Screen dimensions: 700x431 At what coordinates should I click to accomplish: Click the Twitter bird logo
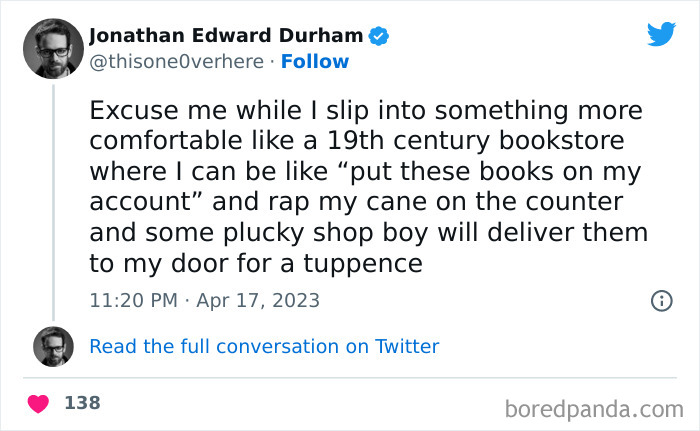coord(661,34)
